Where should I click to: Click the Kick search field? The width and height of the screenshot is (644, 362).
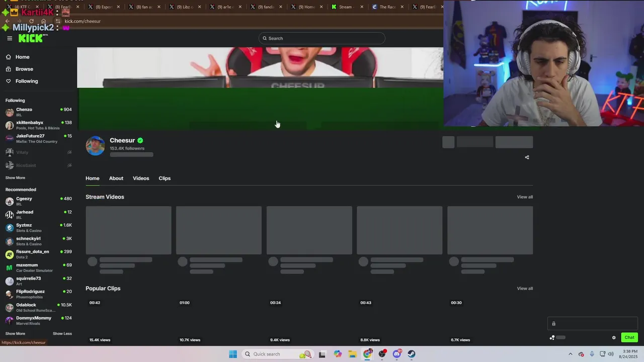(x=322, y=38)
